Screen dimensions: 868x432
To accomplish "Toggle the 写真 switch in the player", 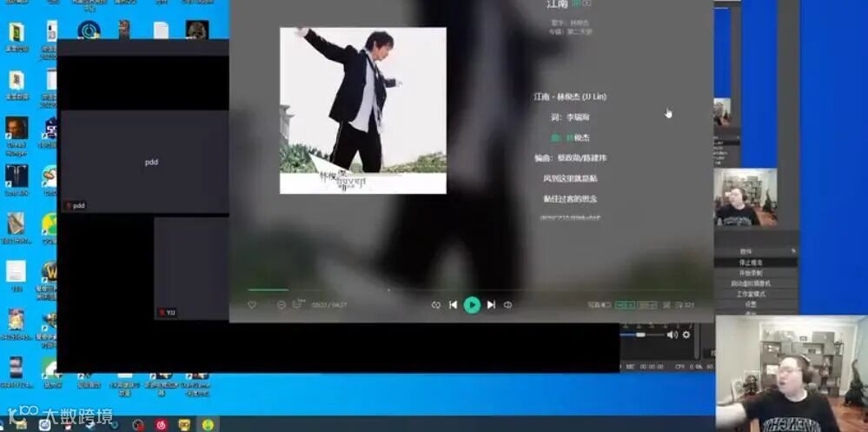I will pyautogui.click(x=599, y=305).
